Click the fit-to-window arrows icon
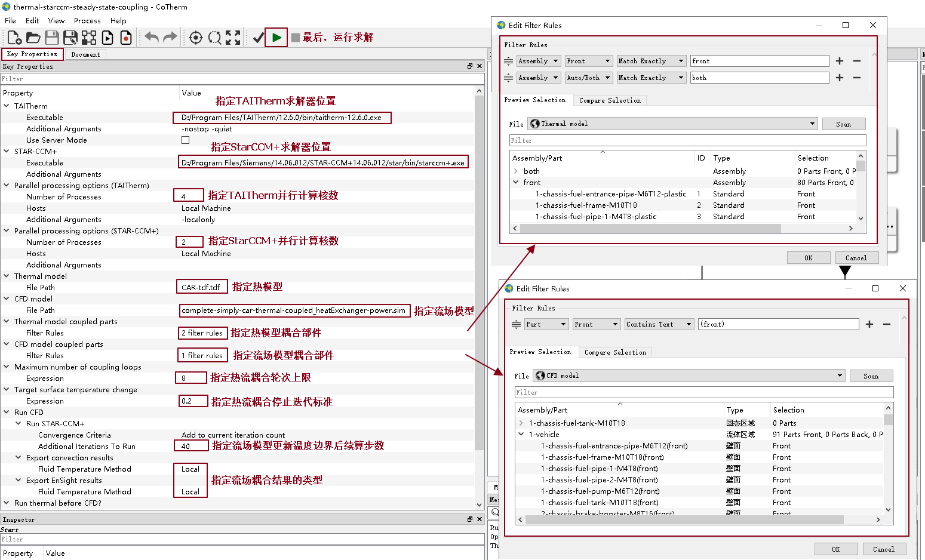 coord(233,38)
